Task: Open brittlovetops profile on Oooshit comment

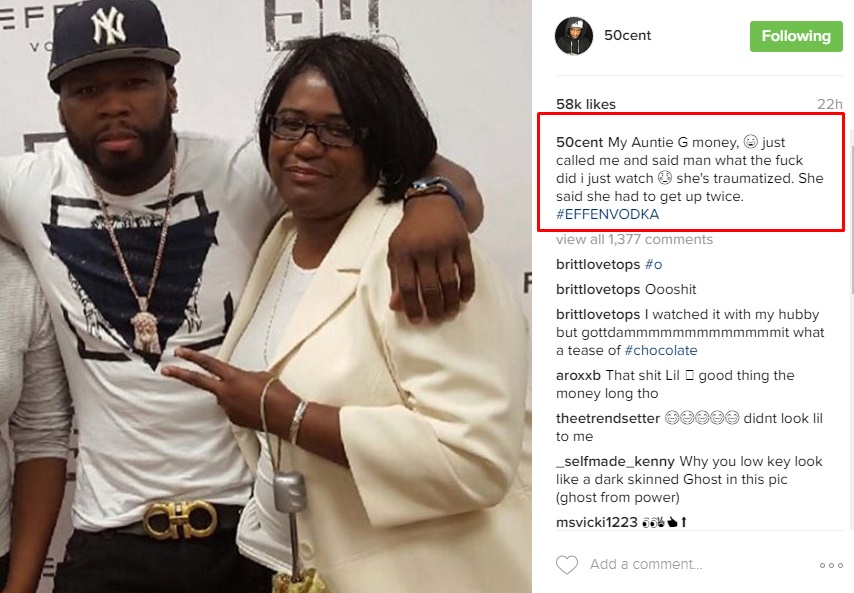Action: coord(597,289)
